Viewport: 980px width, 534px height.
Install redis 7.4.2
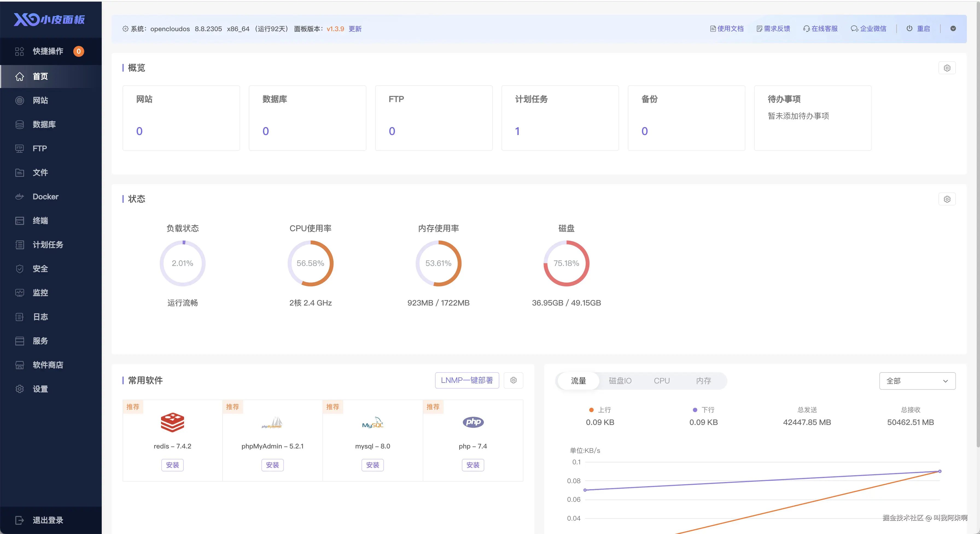tap(172, 465)
